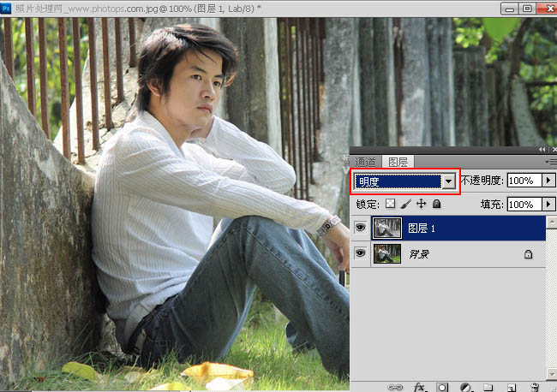Create a new layer
The width and height of the screenshot is (557, 392).
[x=512, y=387]
